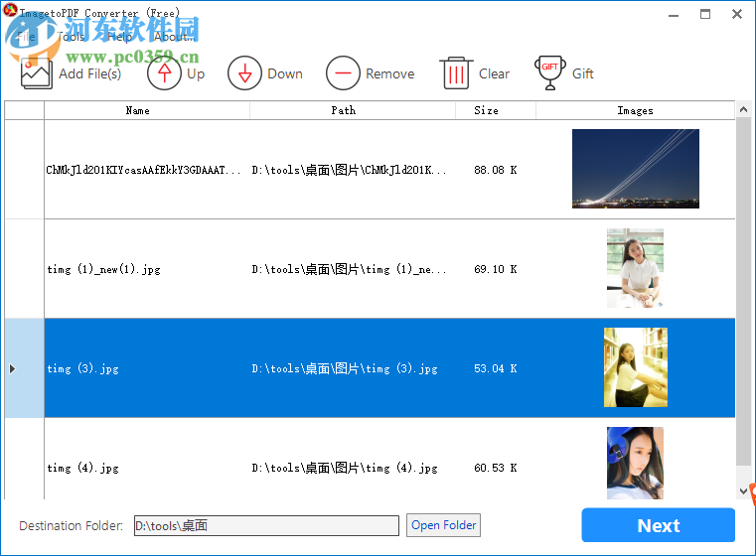Select the timg (3).jpg name cell
The image size is (756, 556).
(147, 368)
